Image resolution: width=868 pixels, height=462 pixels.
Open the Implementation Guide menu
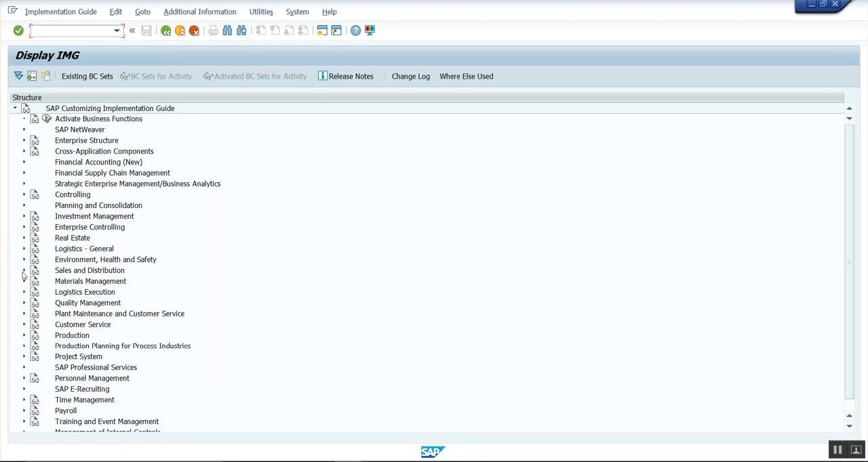(x=60, y=12)
